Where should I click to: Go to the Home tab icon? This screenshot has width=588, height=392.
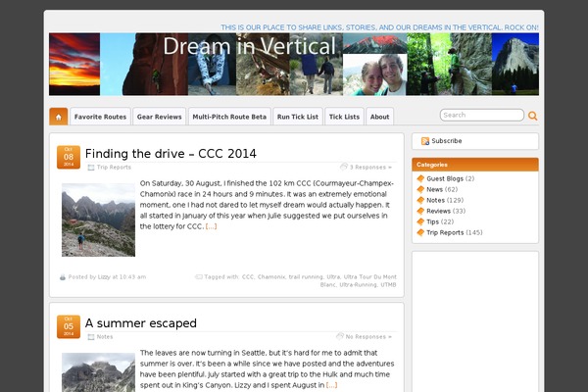pos(59,117)
